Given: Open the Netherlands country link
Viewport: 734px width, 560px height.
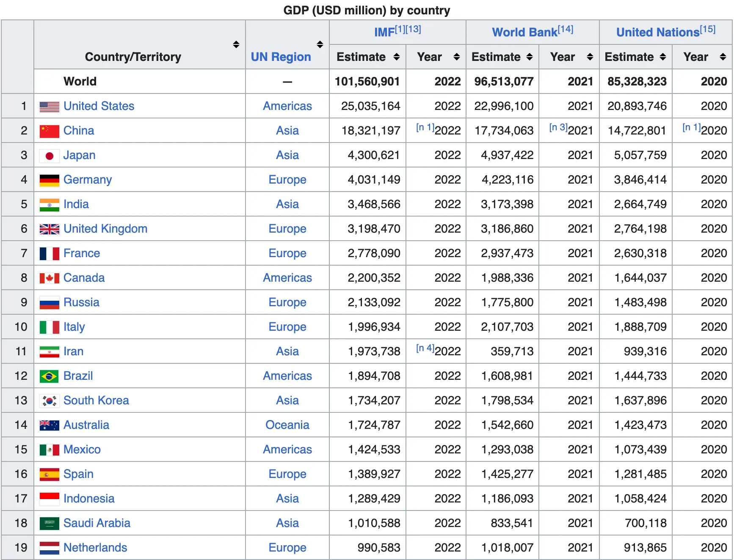Looking at the screenshot, I should (95, 548).
